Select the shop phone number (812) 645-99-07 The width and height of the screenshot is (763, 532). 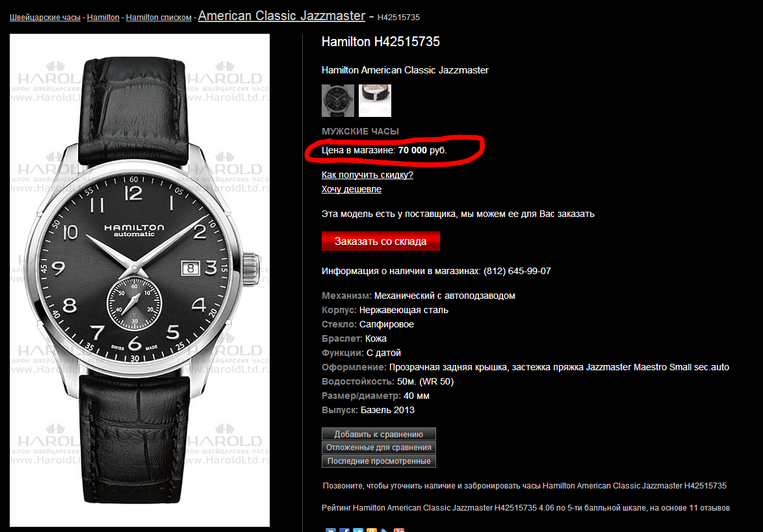pyautogui.click(x=517, y=272)
